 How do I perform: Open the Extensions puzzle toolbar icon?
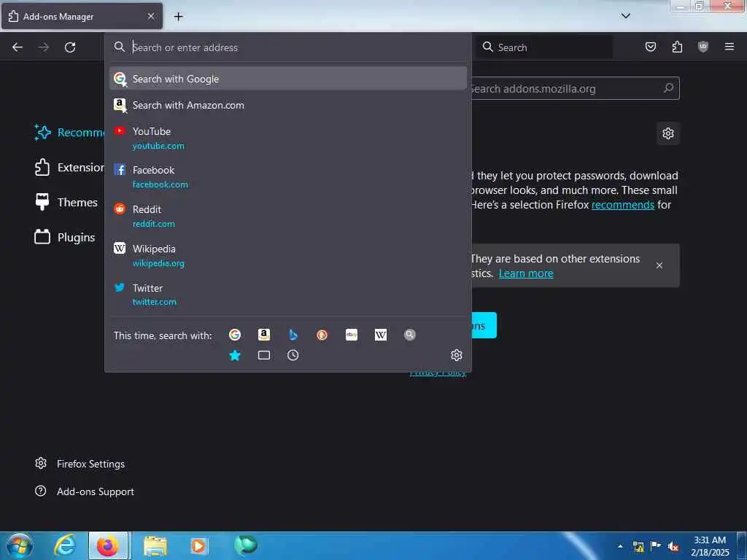coord(677,47)
